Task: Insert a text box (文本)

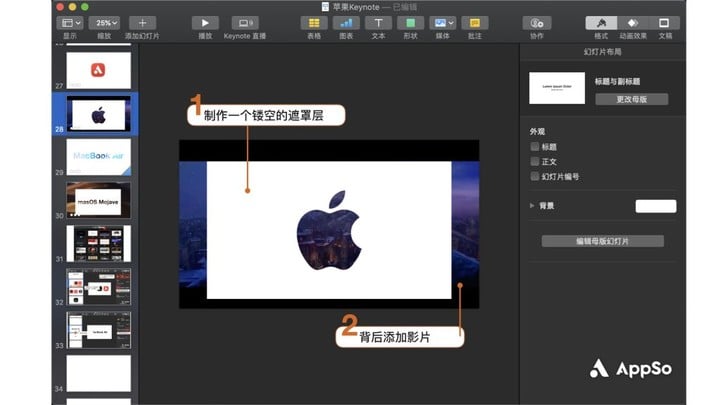Action: click(378, 23)
